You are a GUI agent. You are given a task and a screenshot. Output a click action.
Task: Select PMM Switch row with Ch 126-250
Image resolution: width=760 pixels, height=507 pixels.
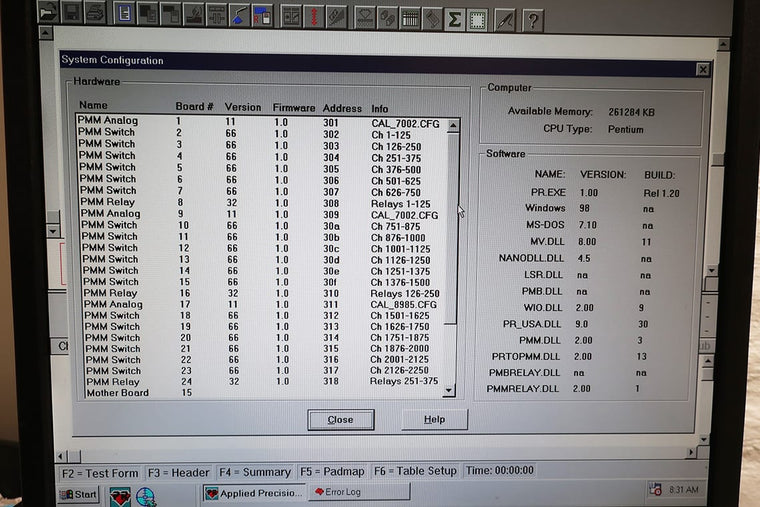point(262,145)
